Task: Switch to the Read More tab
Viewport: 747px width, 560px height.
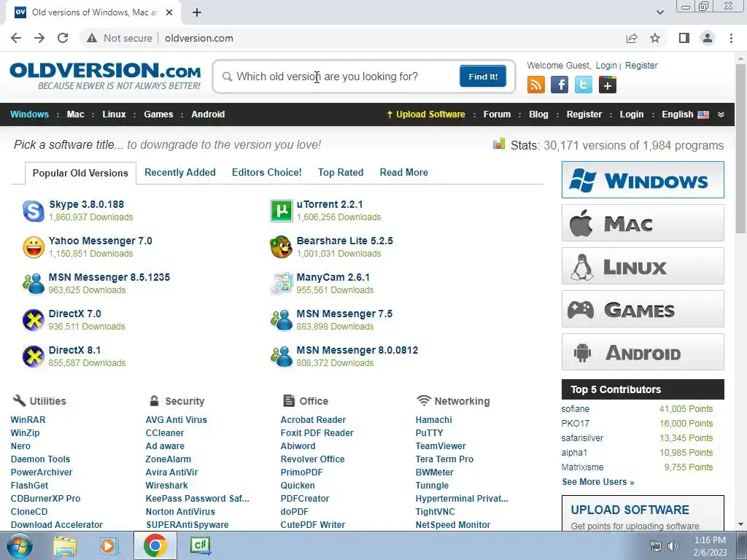Action: tap(403, 172)
